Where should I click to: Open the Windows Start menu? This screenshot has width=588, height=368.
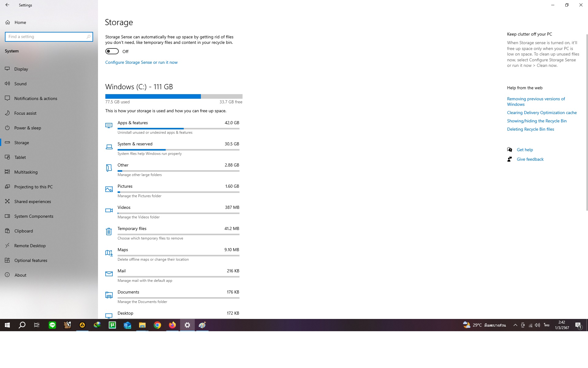click(7, 325)
